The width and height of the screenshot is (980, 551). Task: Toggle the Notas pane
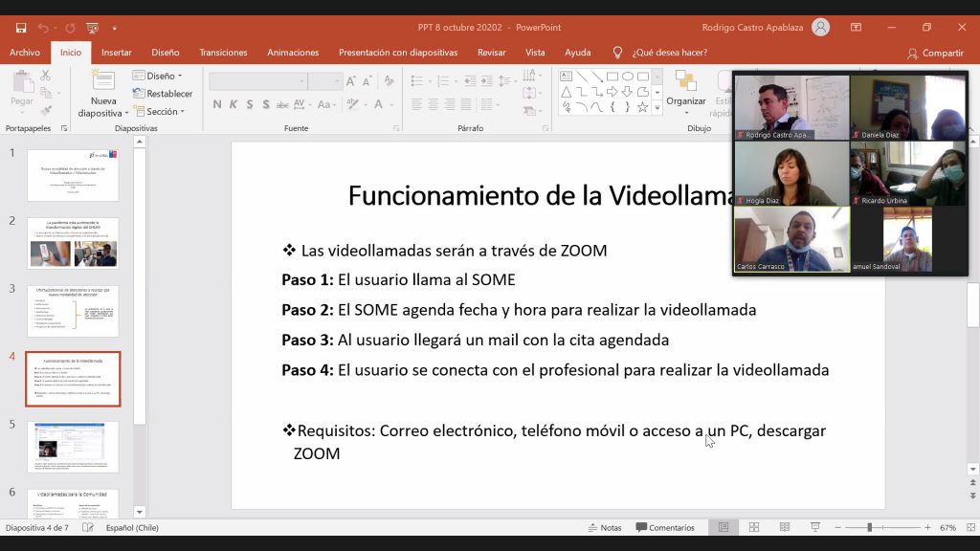604,527
